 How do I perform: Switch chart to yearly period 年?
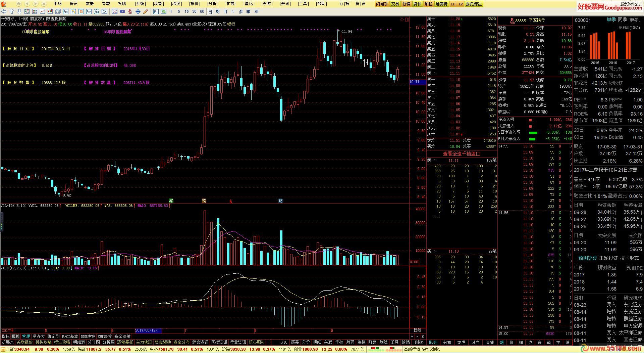click(256, 11)
